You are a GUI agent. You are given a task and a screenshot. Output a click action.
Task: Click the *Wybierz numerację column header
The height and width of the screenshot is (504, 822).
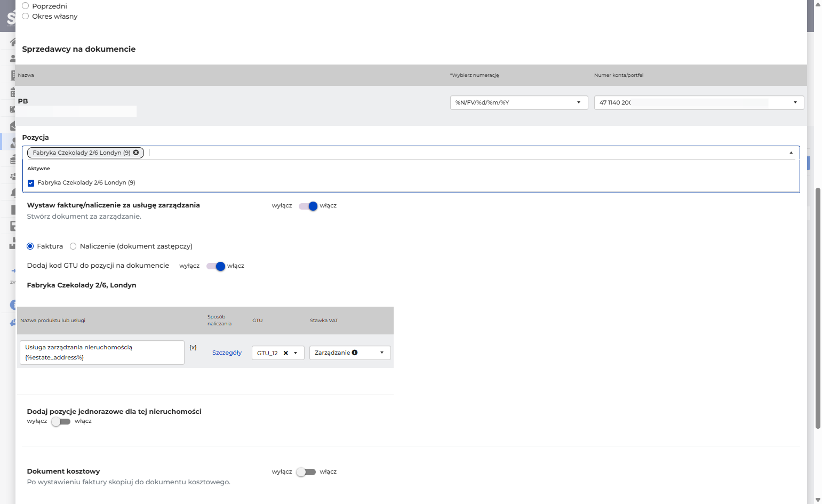[474, 75]
